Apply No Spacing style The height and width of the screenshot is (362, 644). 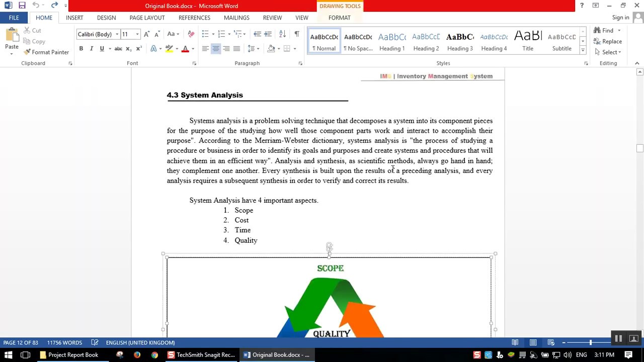358,41
